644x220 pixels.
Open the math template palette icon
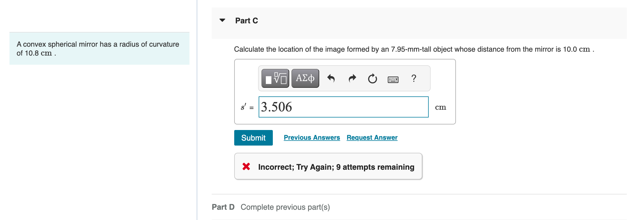(275, 79)
